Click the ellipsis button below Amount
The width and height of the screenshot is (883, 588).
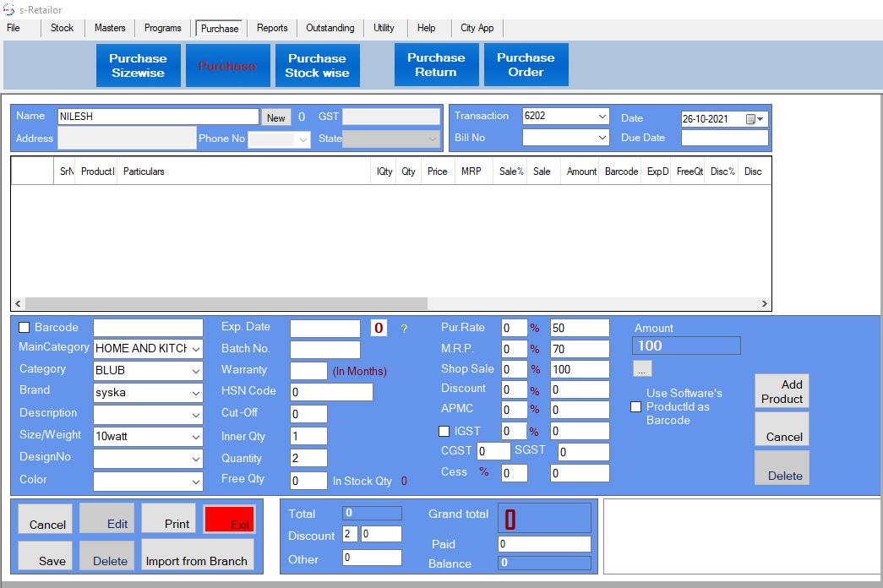pos(642,369)
